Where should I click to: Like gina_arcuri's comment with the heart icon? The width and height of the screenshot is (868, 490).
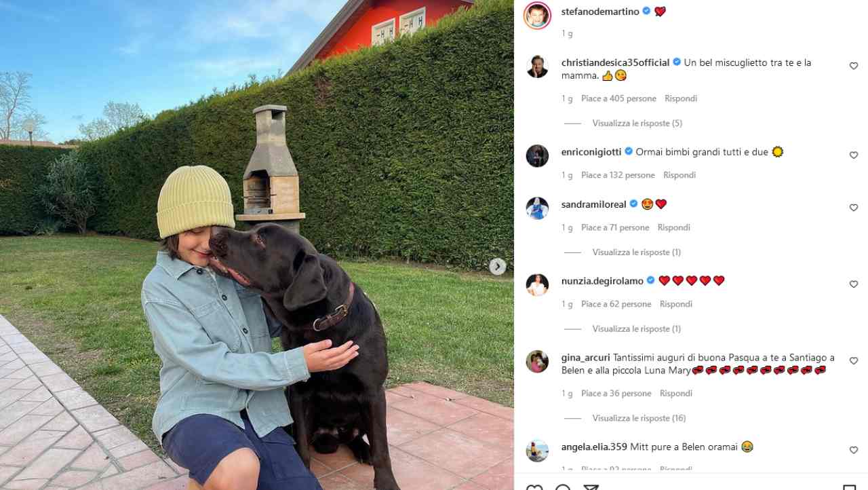pyautogui.click(x=854, y=361)
